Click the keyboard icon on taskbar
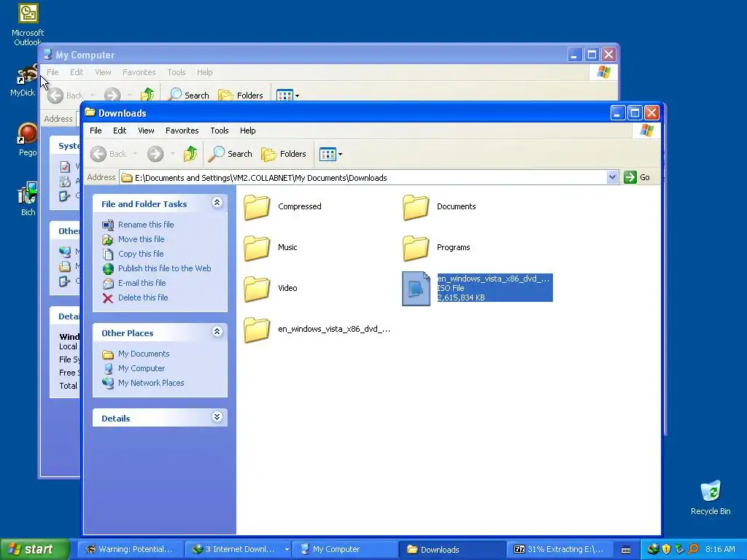 626,550
